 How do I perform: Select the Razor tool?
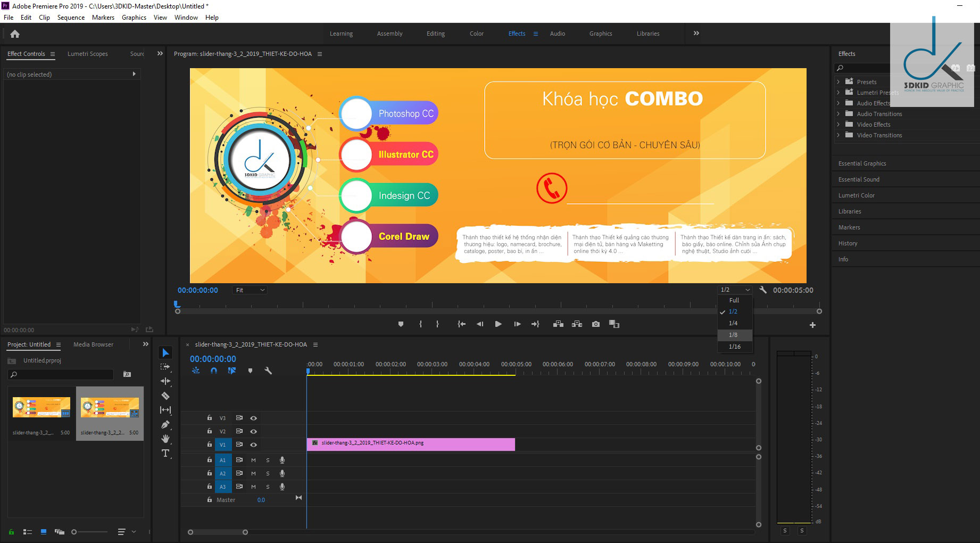[x=165, y=396]
